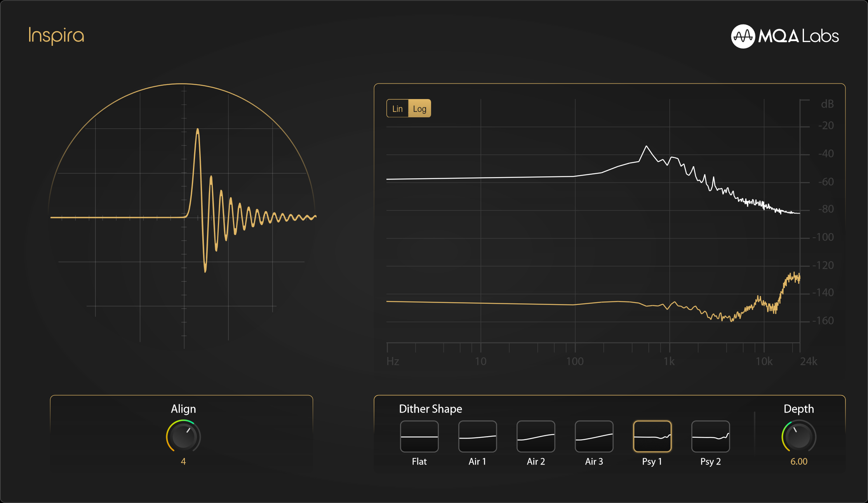Choose the Air 1 dither shape

477,436
